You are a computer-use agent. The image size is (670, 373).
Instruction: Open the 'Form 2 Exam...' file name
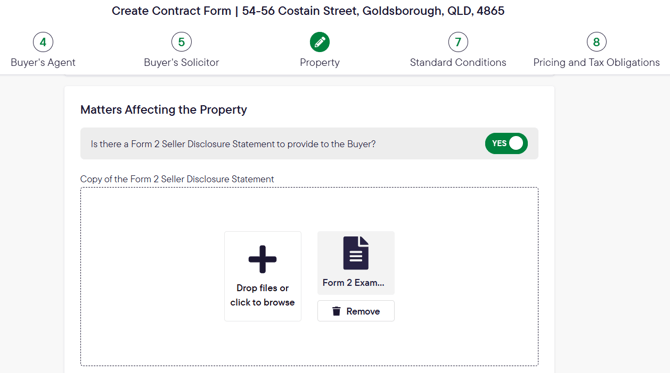pos(353,283)
